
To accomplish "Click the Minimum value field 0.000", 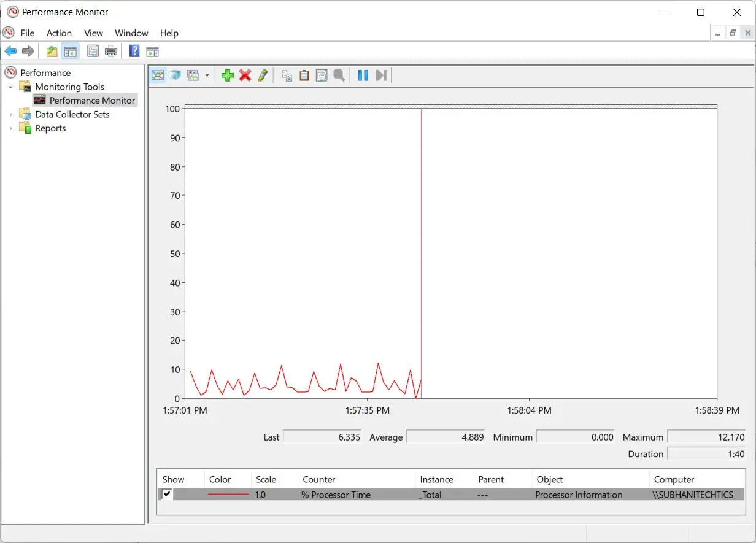I will 576,437.
